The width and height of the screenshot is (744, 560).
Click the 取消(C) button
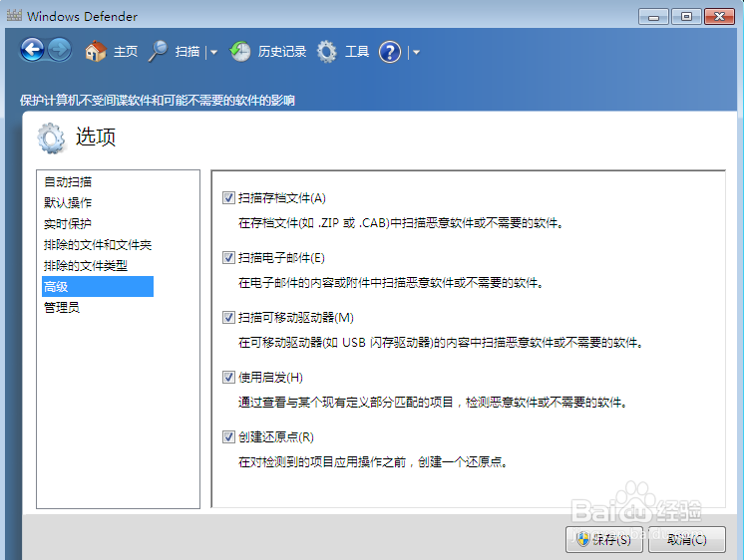pyautogui.click(x=686, y=540)
